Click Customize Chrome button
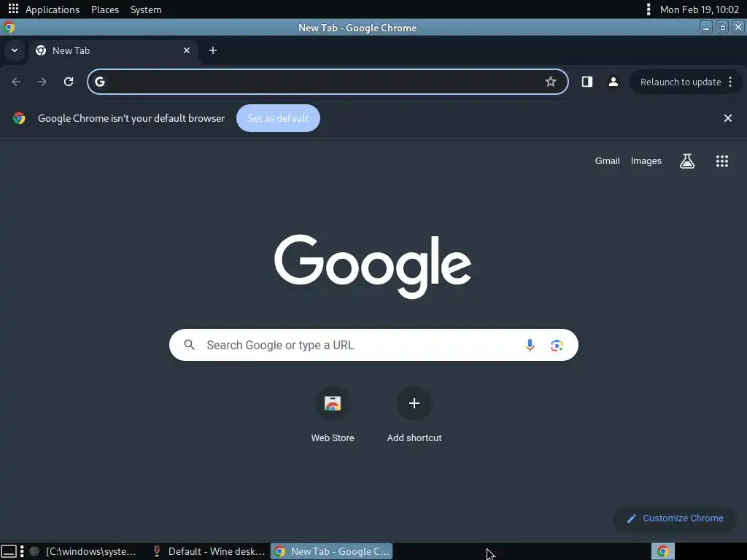The height and width of the screenshot is (560, 747). pos(675,518)
